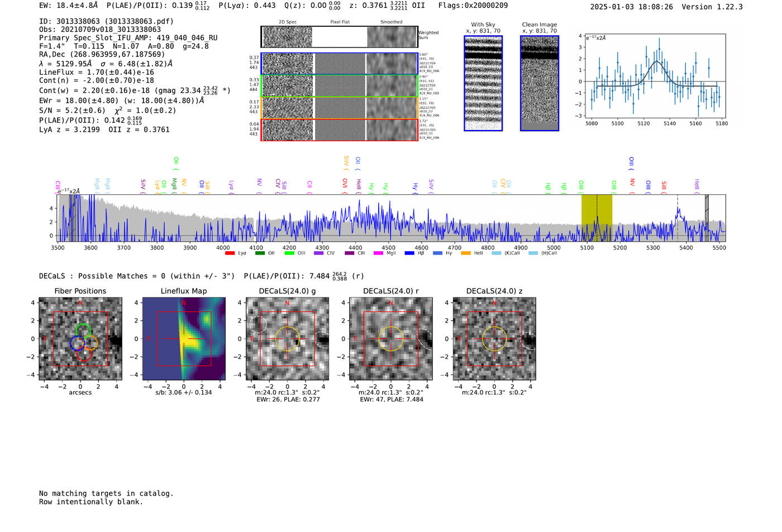782x532 pixels.
Task: Click the (H)CaII legend swatch
Action: point(533,253)
